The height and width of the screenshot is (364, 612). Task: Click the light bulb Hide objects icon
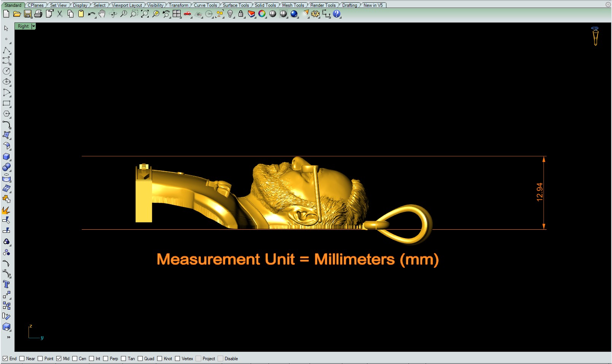(230, 14)
